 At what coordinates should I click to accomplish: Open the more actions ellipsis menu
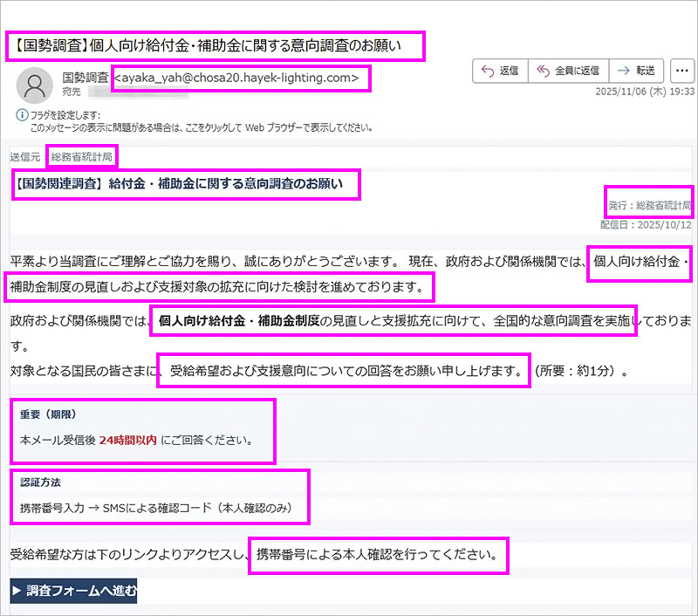click(681, 71)
